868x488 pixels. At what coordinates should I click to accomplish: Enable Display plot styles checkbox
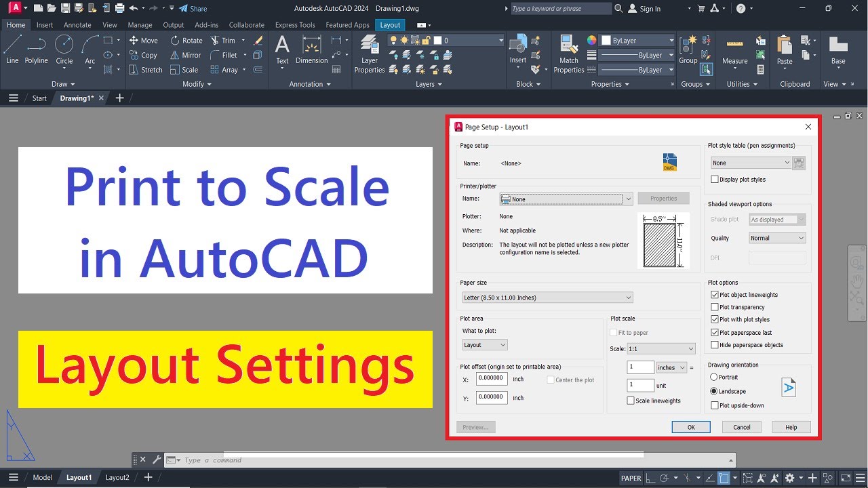click(715, 180)
